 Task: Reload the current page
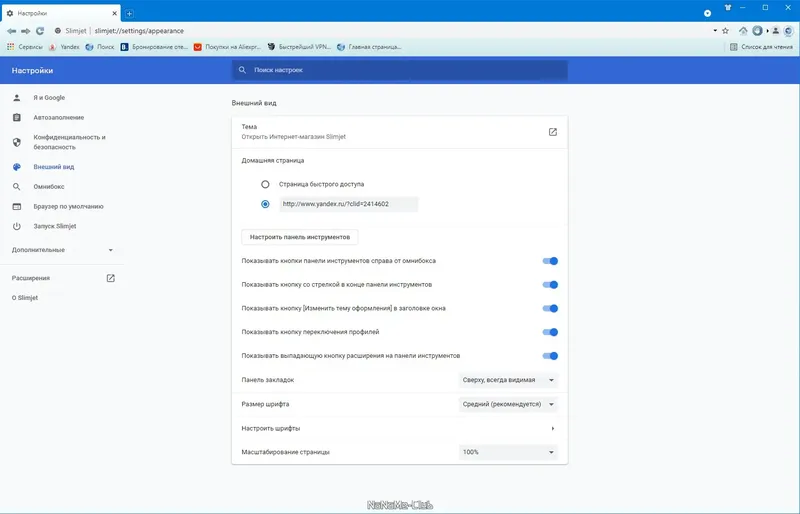point(40,31)
